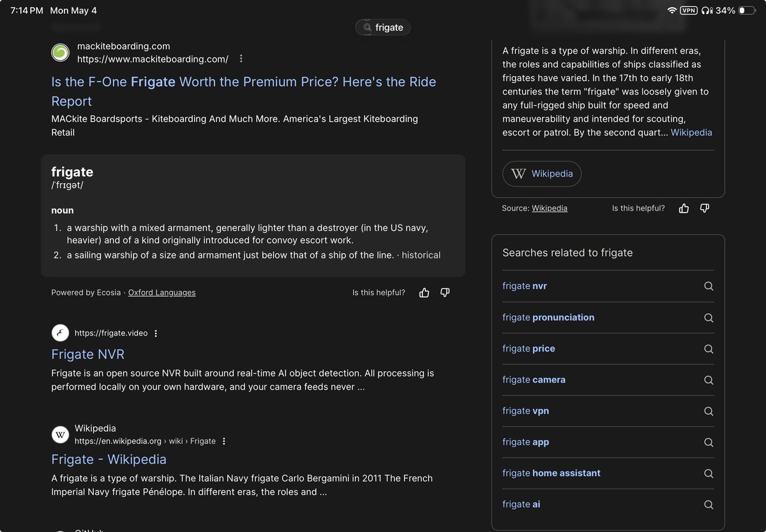Click search icon for frigate camera
The image size is (766, 532).
pos(709,380)
